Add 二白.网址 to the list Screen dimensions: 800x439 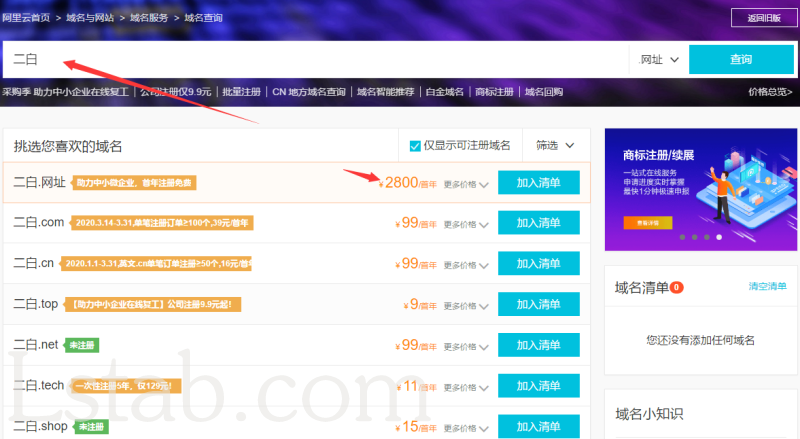(x=539, y=182)
